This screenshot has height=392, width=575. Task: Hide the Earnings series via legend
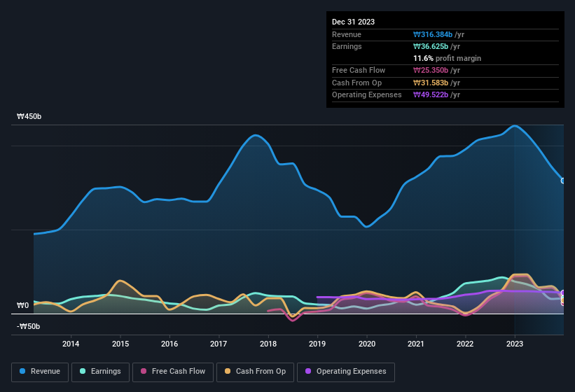click(x=100, y=371)
